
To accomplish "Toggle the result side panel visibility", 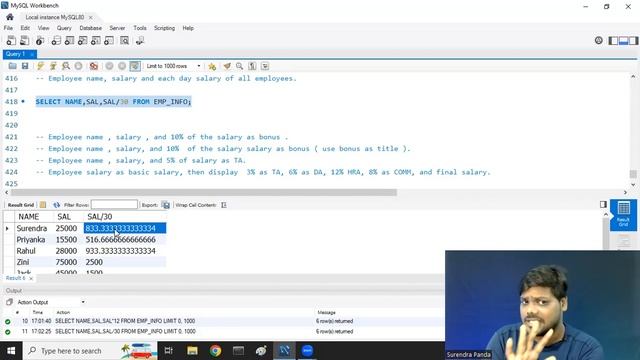I will click(603, 204).
